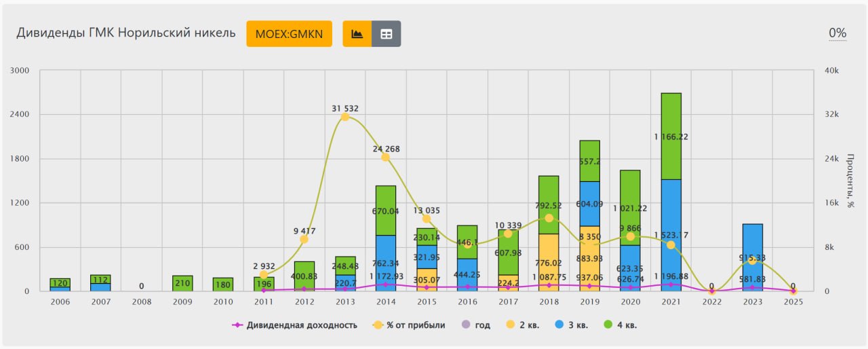The width and height of the screenshot is (868, 349).
Task: Click the 'Проценты, %' axis title
Action: (x=849, y=181)
